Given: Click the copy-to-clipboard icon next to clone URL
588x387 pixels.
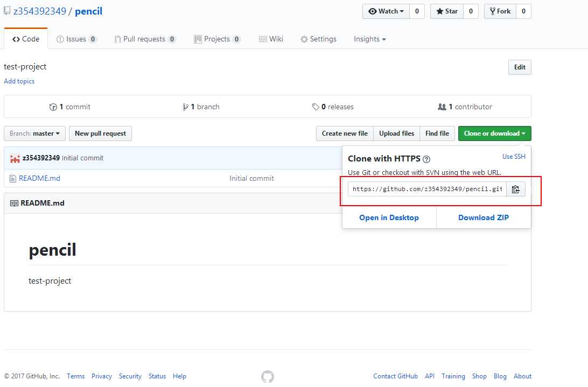Looking at the screenshot, I should pyautogui.click(x=516, y=189).
